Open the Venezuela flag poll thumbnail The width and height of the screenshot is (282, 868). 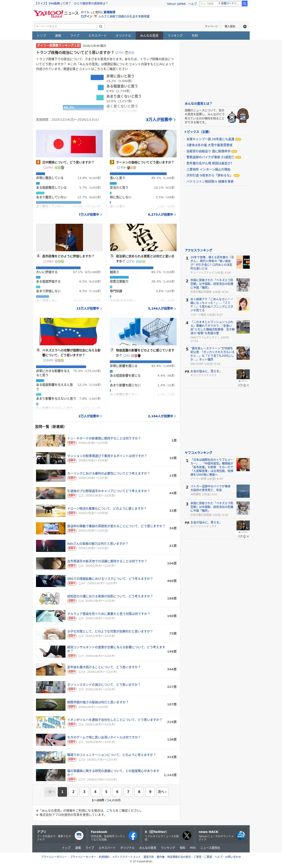69,332
